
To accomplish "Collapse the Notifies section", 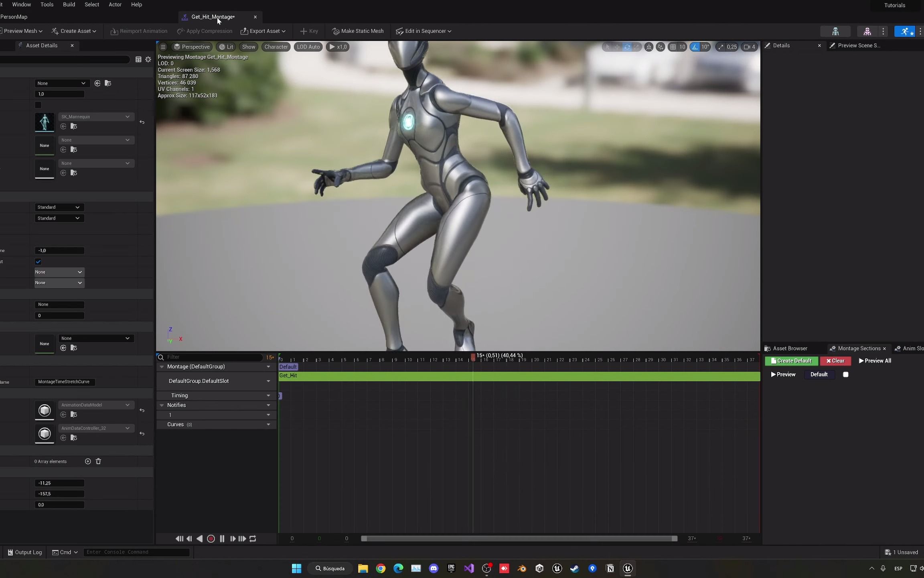I will click(162, 405).
